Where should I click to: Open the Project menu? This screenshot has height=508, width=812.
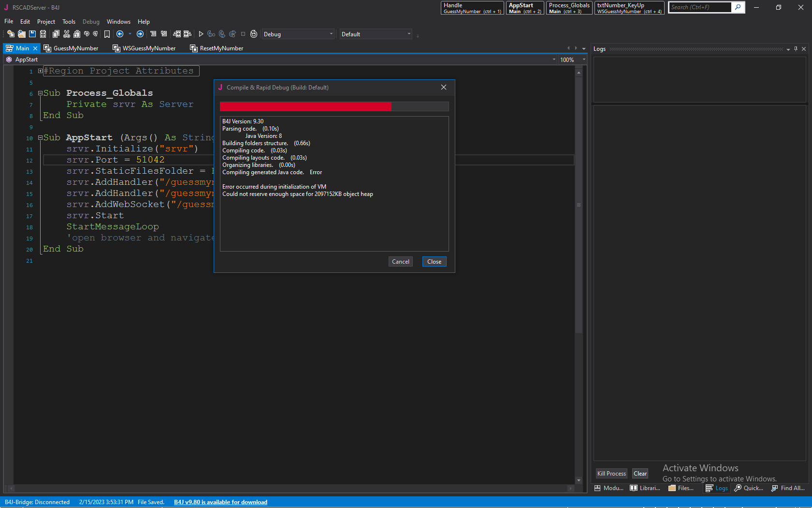[46, 22]
